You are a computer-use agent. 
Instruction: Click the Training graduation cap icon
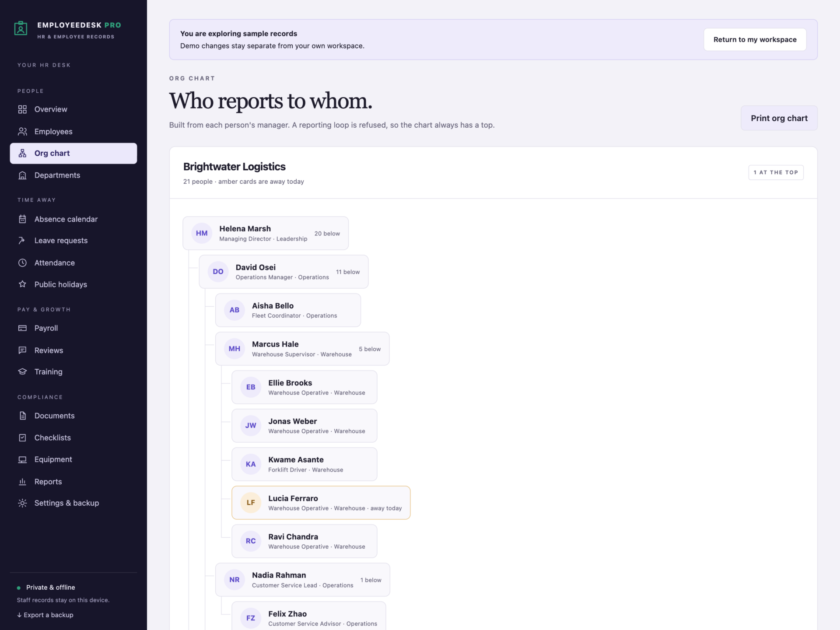coord(22,372)
